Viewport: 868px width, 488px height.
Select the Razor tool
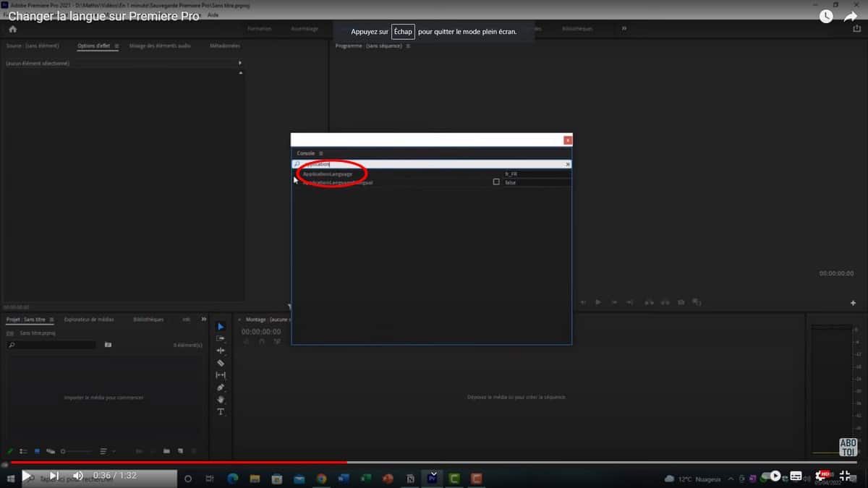(221, 363)
